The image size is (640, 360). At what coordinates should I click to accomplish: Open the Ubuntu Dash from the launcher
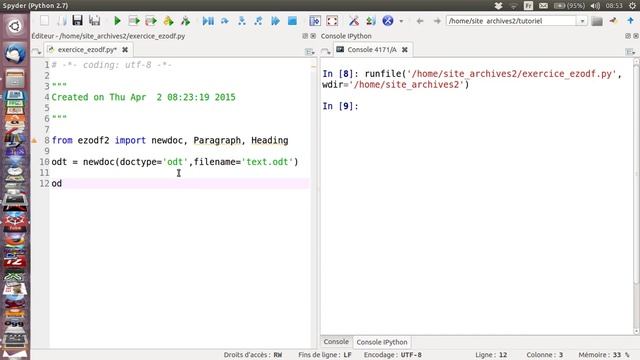tap(15, 27)
